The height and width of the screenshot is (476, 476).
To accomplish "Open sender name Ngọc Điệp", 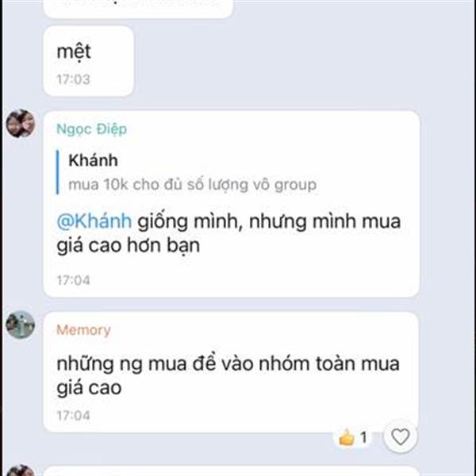I will (x=92, y=129).
